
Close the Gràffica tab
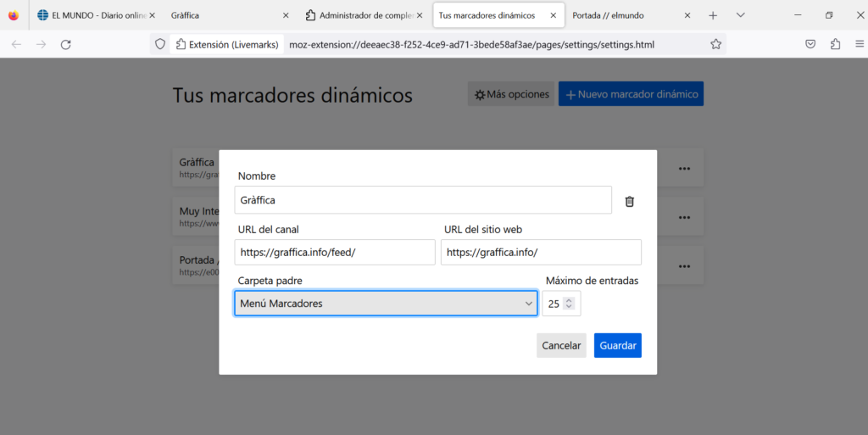click(x=286, y=15)
